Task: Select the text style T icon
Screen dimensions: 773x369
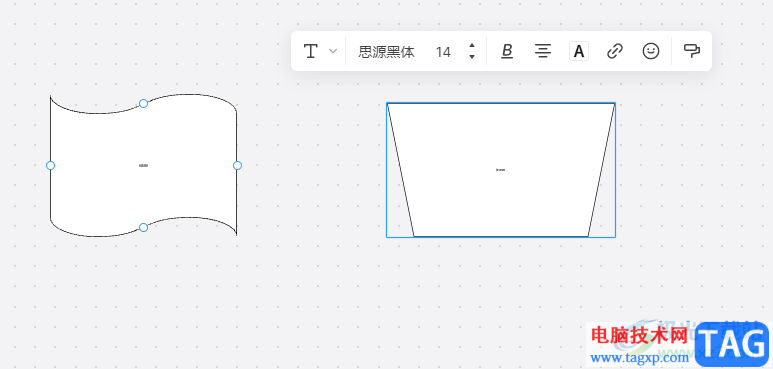Action: (x=310, y=51)
